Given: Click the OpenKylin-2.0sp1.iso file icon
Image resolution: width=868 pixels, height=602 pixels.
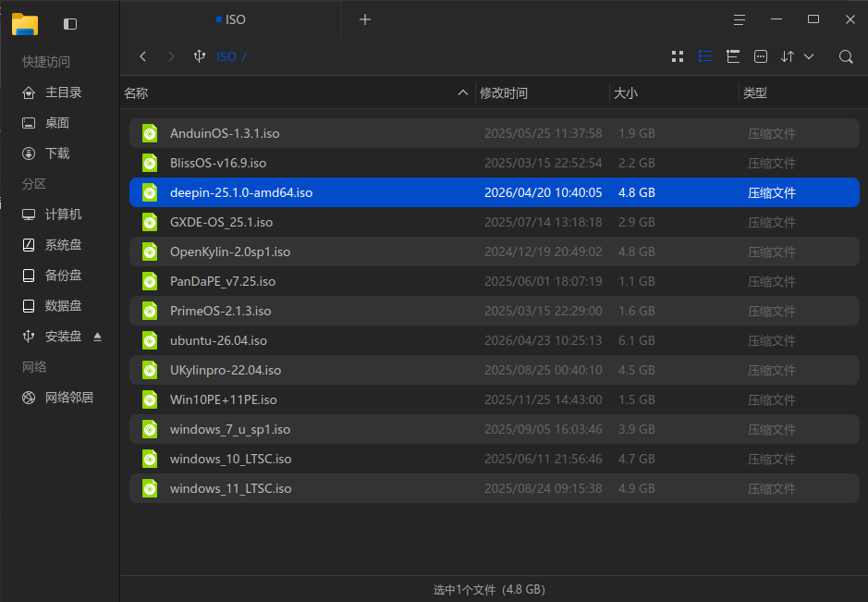Looking at the screenshot, I should (x=150, y=252).
